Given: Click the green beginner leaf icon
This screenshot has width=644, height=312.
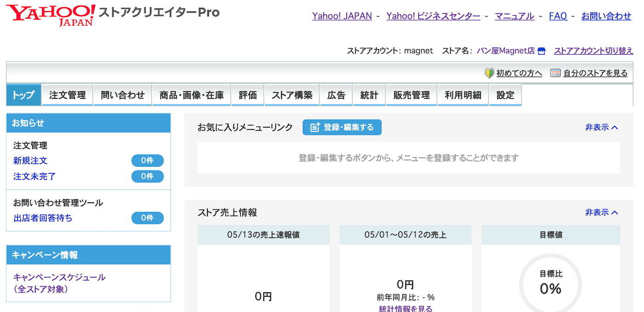Looking at the screenshot, I should tap(489, 73).
